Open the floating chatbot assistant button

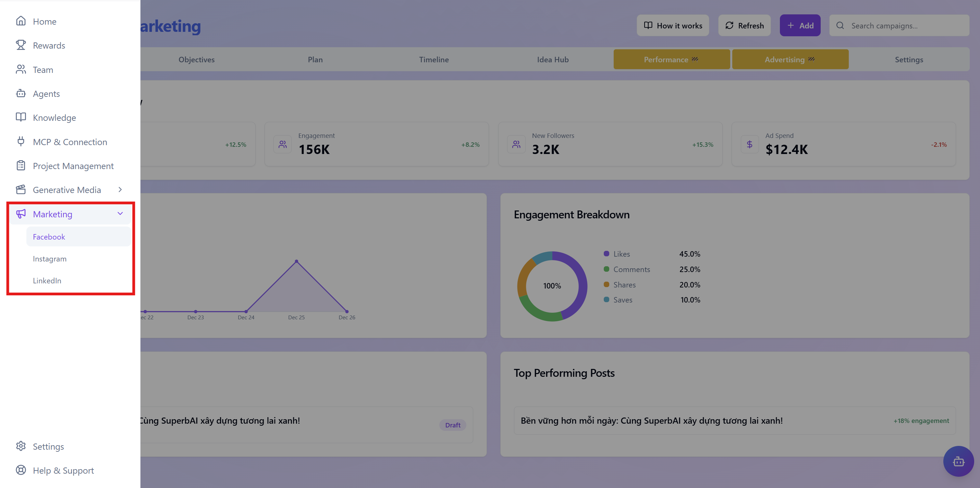(x=959, y=461)
